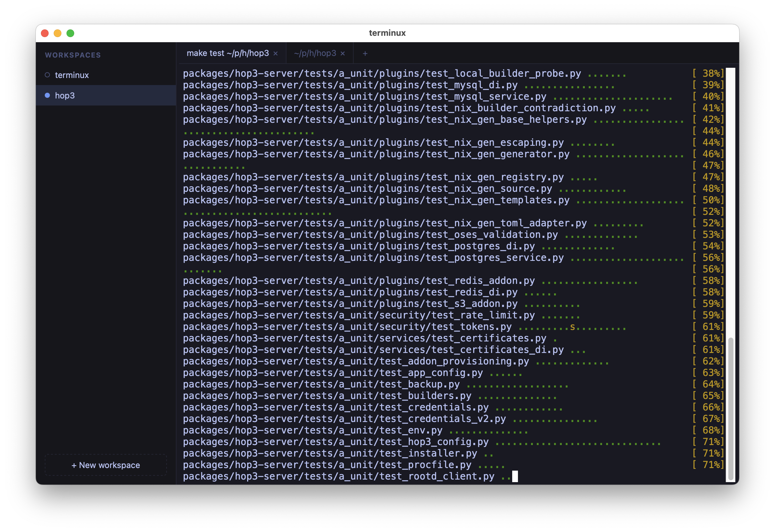The image size is (775, 532).
Task: Open a new tab with the plus icon
Action: coord(365,53)
